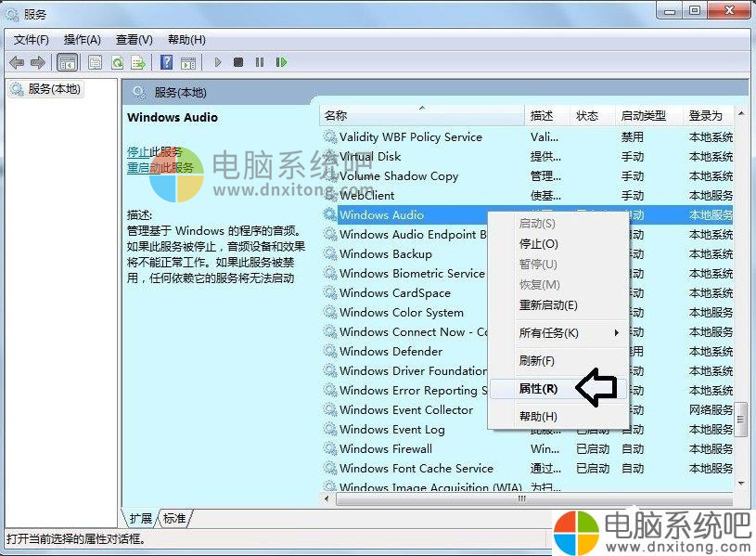Viewport: 756px width, 556px height.
Task: Sort by the 启动类型 column header
Action: pyautogui.click(x=648, y=116)
